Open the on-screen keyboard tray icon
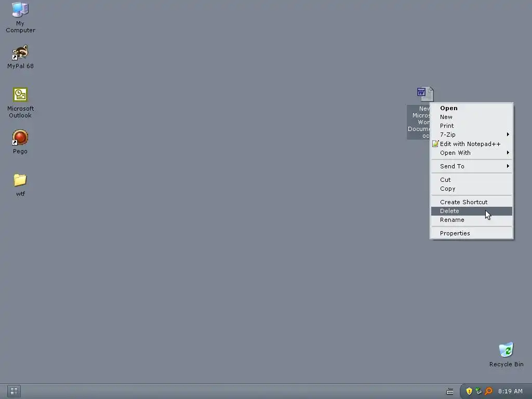The image size is (532, 399). [449, 392]
